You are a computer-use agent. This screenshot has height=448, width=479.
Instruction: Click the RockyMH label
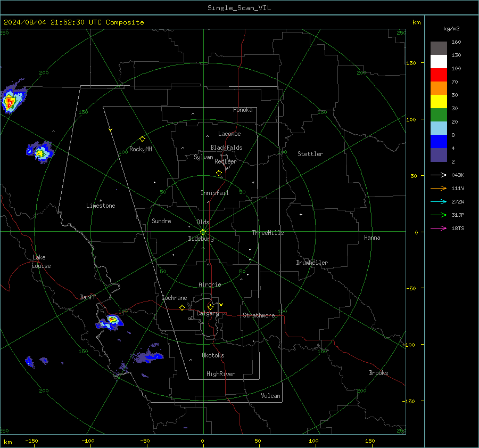141,149
